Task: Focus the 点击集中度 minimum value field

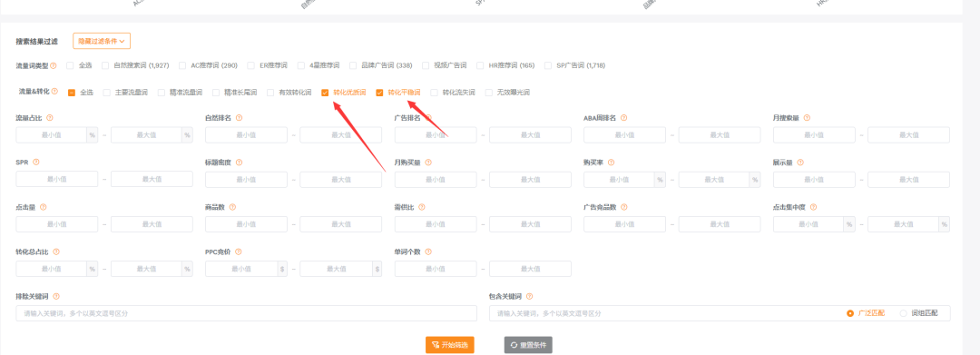Action: click(808, 224)
